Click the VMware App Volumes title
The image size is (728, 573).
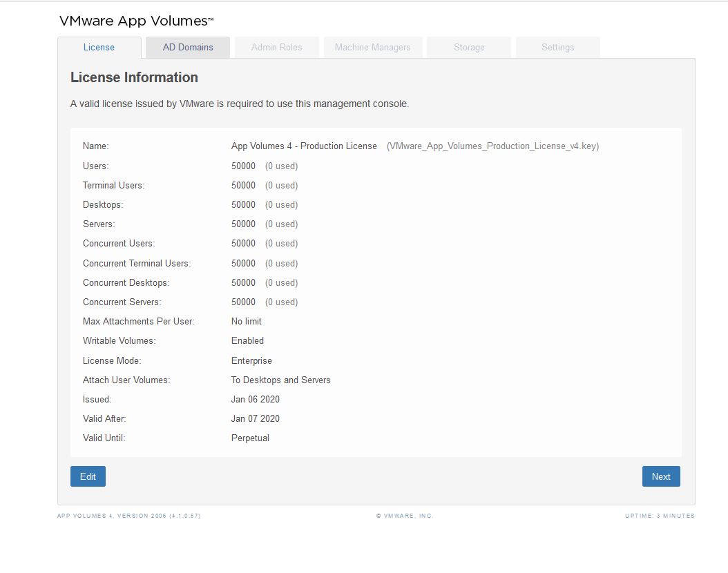click(x=137, y=21)
